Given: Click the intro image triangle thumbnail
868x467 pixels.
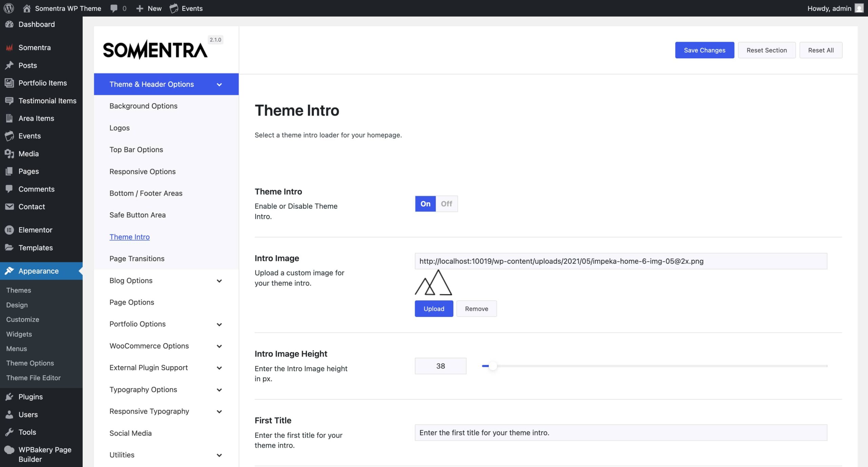Looking at the screenshot, I should tap(433, 283).
